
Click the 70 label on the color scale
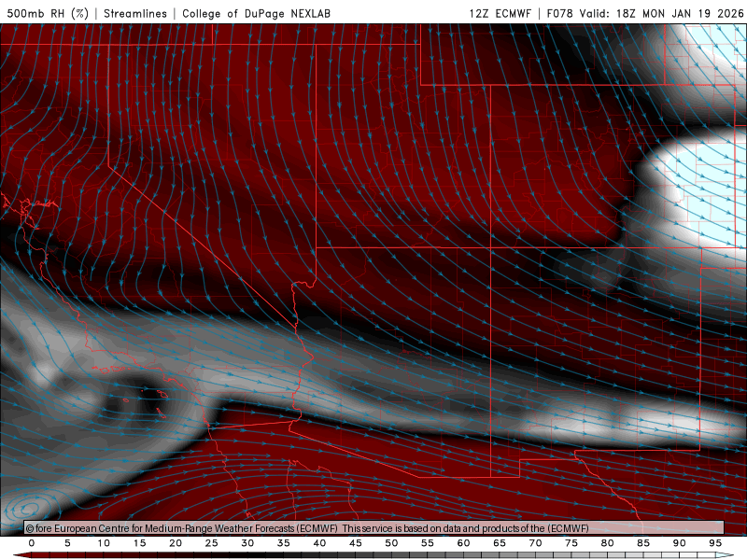535,543
